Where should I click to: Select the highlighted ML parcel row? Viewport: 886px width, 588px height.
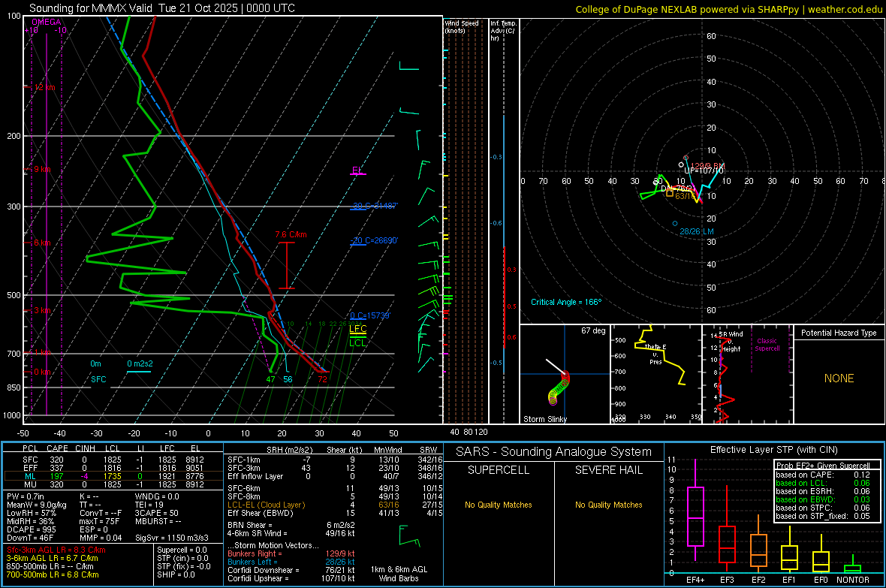(113, 476)
